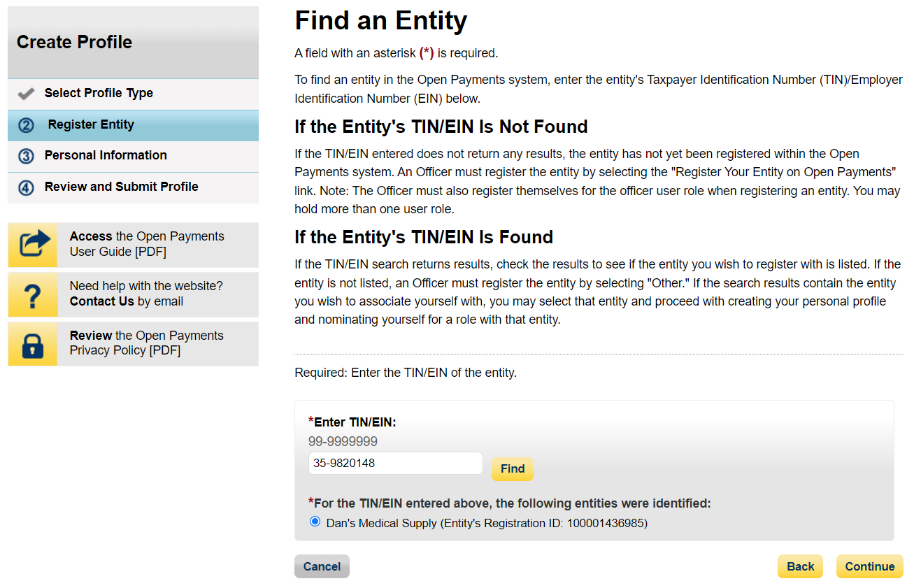Open the Open Payments Privacy Policy PDF link
This screenshot has width=914, height=588.
click(x=146, y=343)
